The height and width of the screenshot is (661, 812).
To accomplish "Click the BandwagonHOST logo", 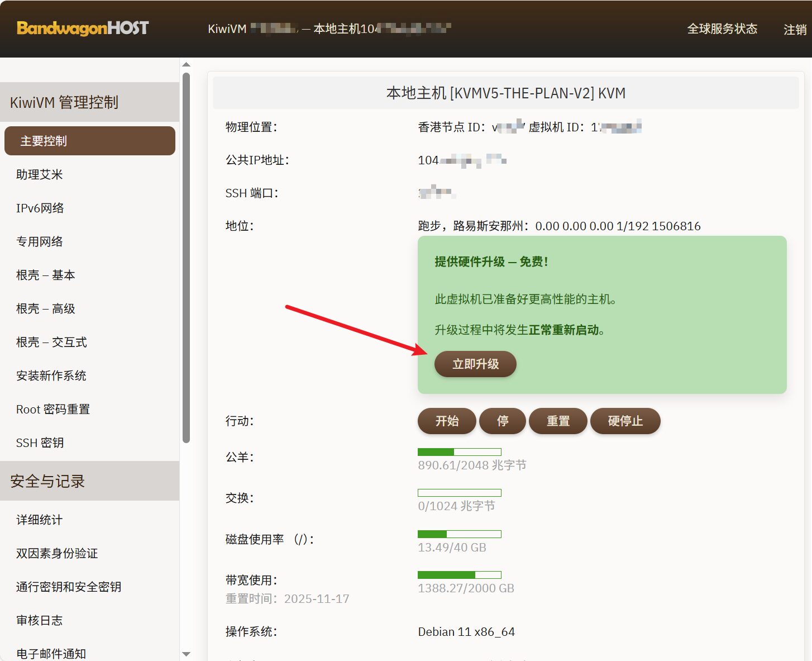I will (83, 28).
